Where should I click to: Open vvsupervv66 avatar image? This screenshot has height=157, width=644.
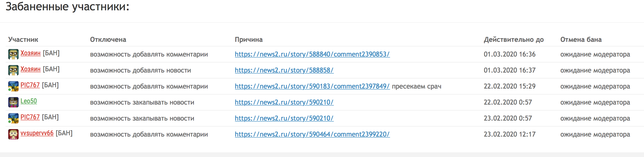13,134
